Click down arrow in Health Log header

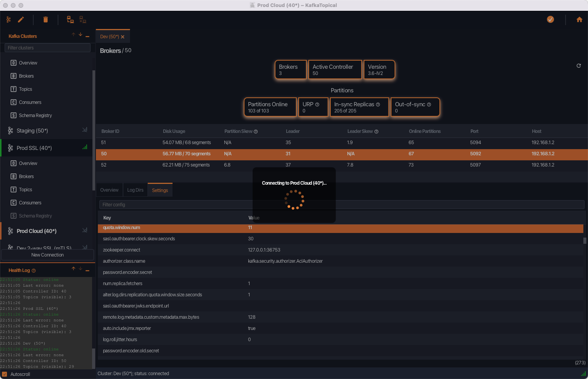(x=80, y=269)
